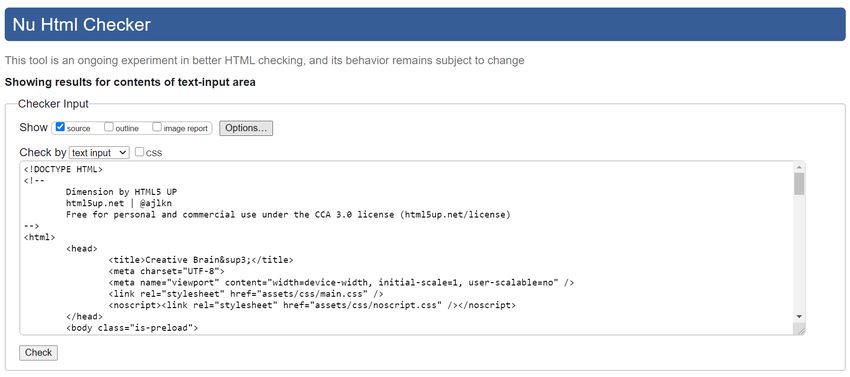
Task: Click the Check button
Action: [x=38, y=353]
